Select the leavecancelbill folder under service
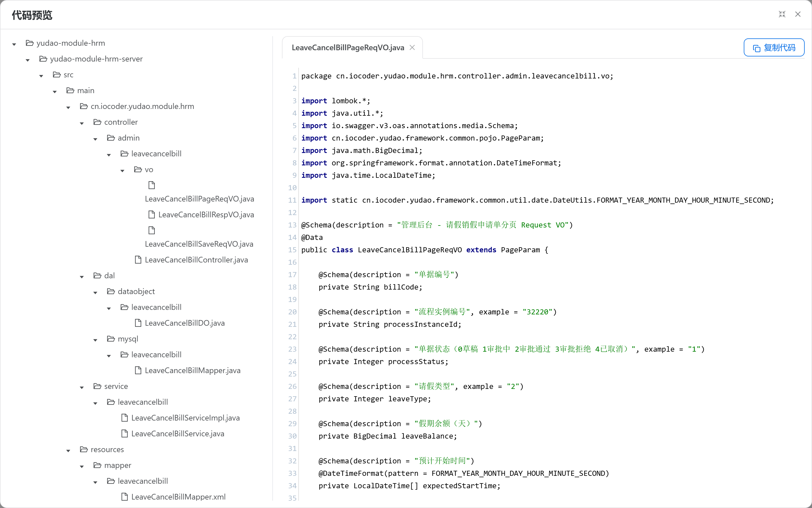The image size is (812, 508). pos(143,402)
